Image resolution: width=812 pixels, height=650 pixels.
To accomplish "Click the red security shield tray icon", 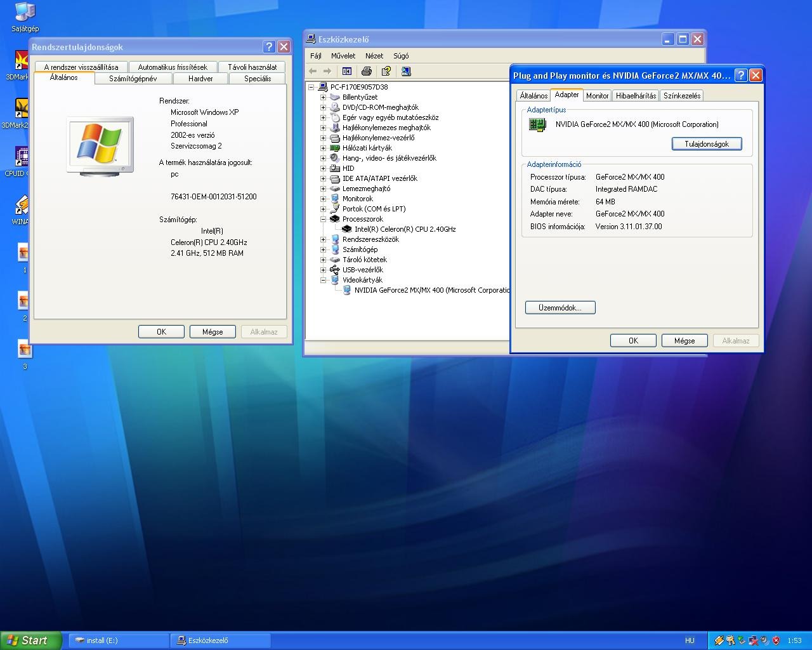I will 776,640.
